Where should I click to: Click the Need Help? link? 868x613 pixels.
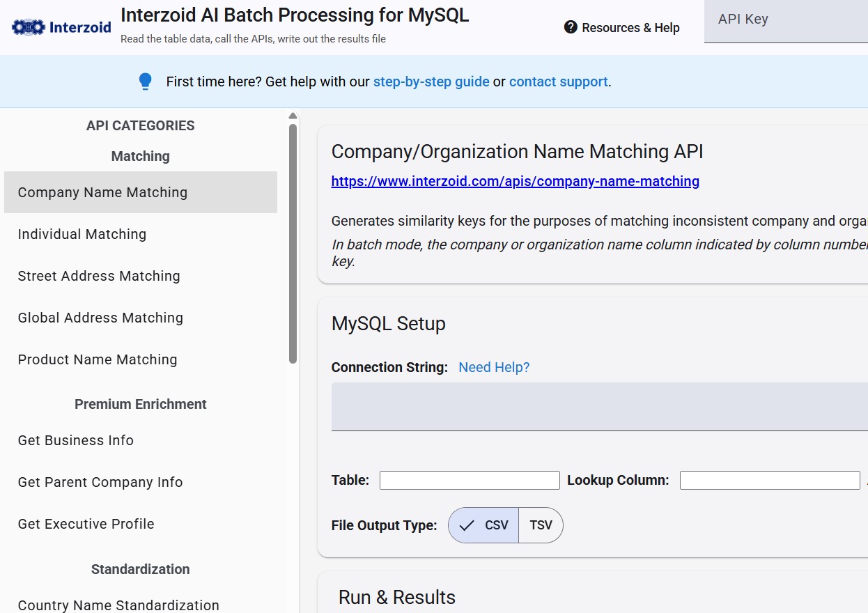coord(494,367)
